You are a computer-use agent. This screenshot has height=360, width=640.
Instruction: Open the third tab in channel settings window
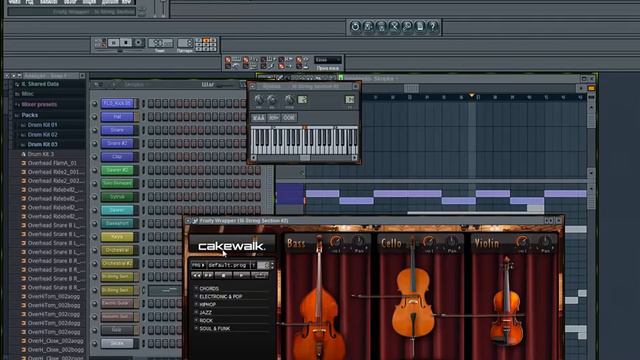pyautogui.click(x=289, y=118)
